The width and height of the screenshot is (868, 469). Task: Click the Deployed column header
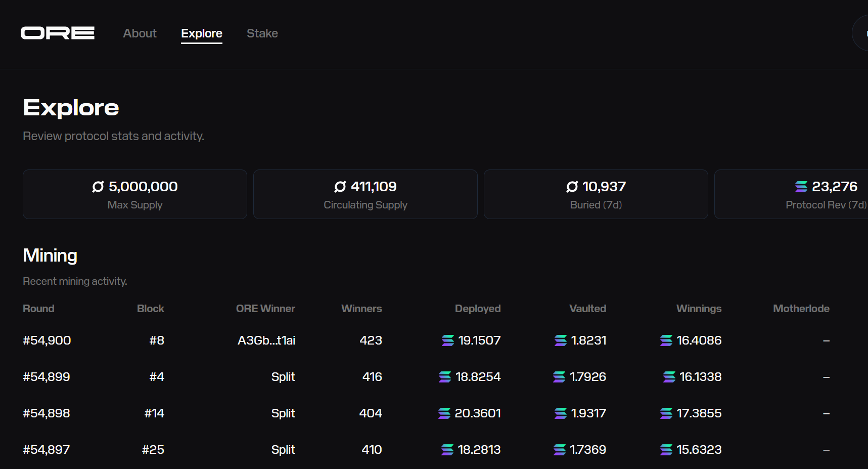478,309
